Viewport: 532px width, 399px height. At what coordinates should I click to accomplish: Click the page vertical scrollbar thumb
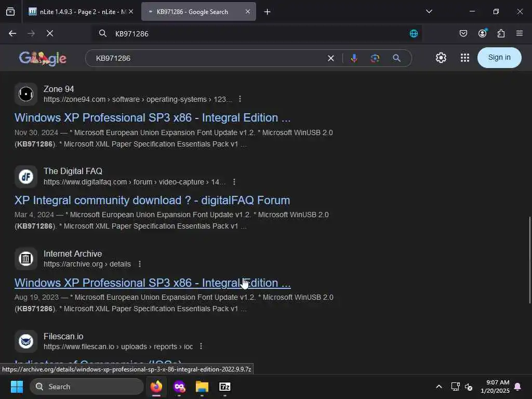(x=530, y=260)
